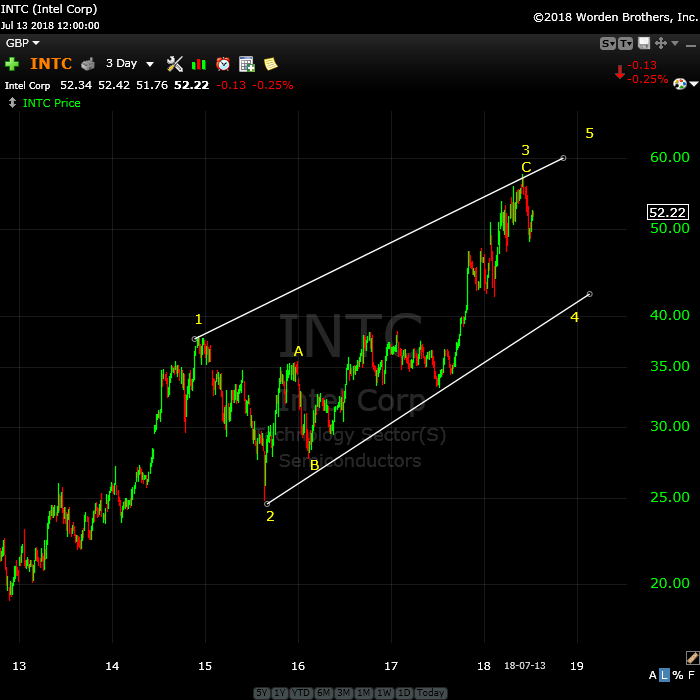The height and width of the screenshot is (700, 700).
Task: Click the 51.76 low price value
Action: point(152,85)
